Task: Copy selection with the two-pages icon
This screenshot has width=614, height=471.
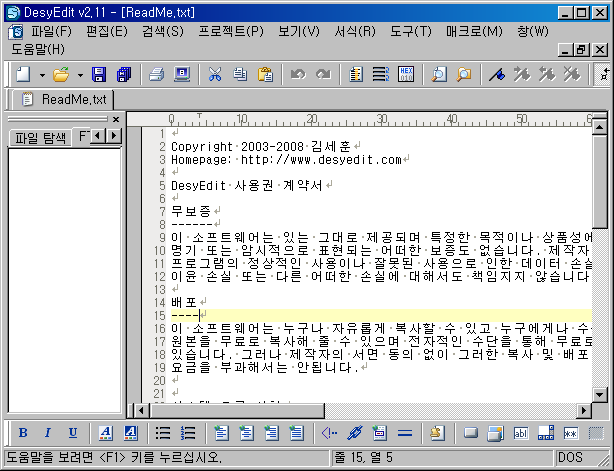Action: (x=240, y=74)
